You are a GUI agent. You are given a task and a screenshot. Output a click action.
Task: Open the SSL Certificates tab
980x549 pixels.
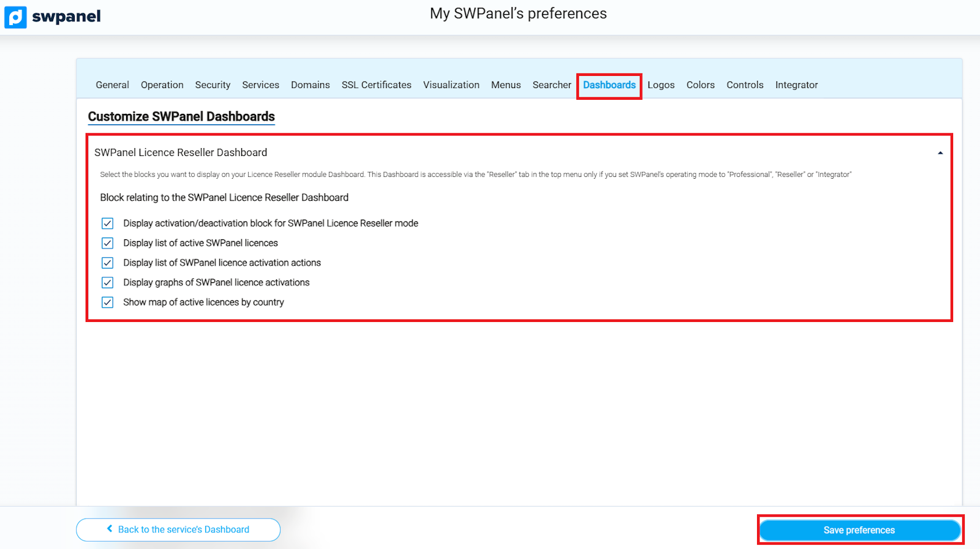coord(376,85)
